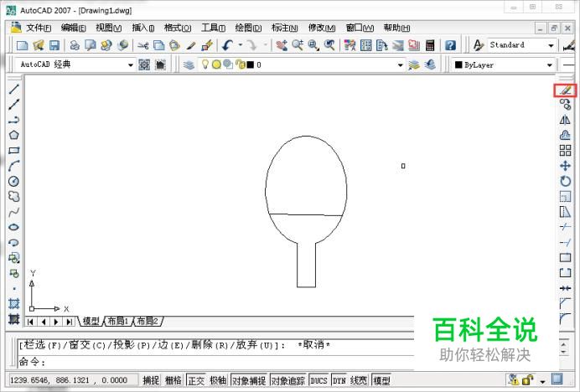Click layer 0 black color swatch

tap(251, 65)
